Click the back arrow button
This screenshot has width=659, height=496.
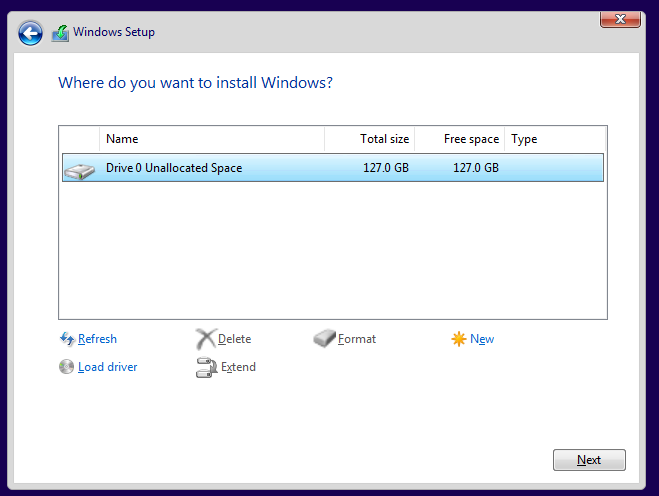pos(31,33)
